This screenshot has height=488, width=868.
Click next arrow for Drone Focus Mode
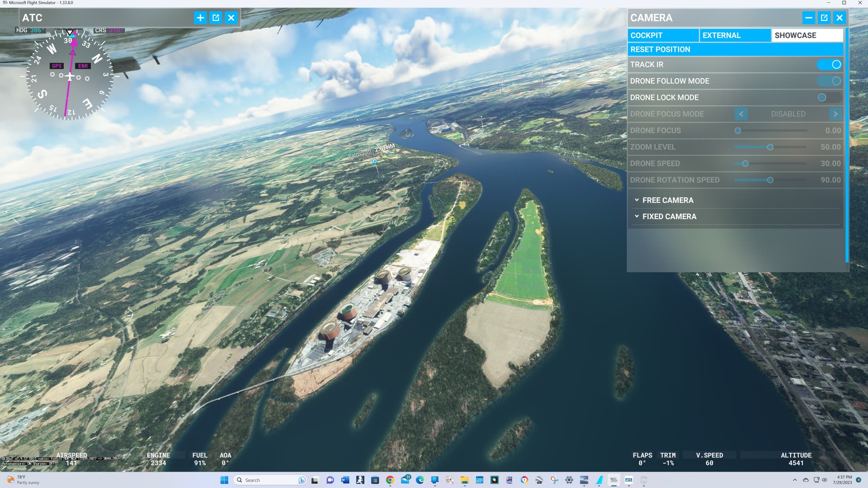coord(835,114)
